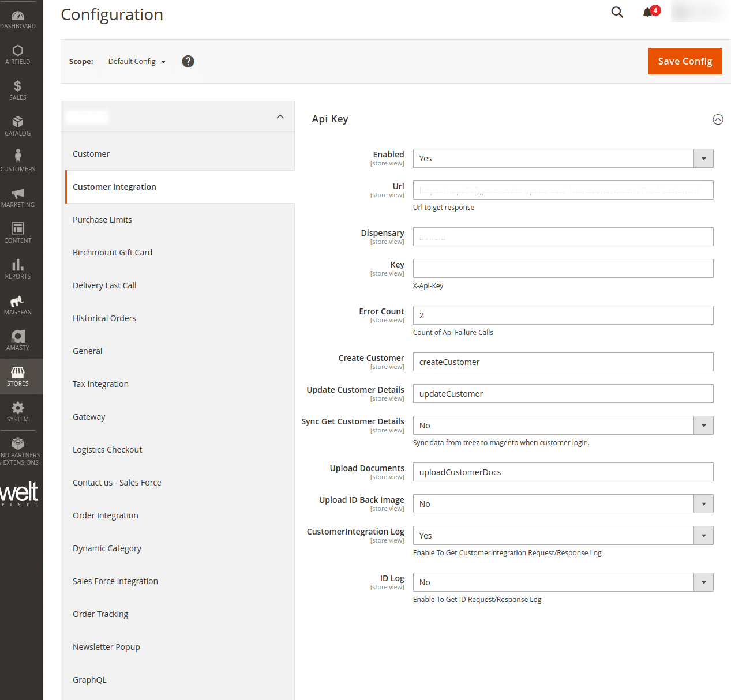
Task: Click the Key input field
Action: (563, 269)
